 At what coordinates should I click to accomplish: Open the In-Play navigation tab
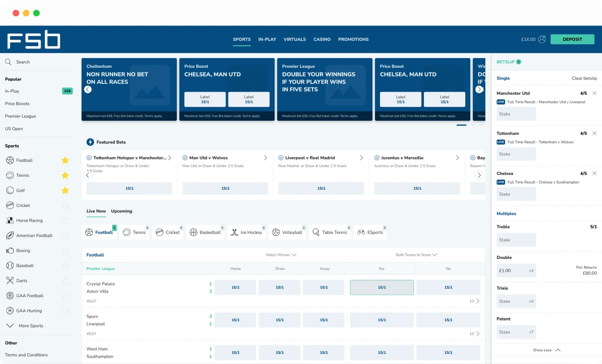(x=267, y=39)
